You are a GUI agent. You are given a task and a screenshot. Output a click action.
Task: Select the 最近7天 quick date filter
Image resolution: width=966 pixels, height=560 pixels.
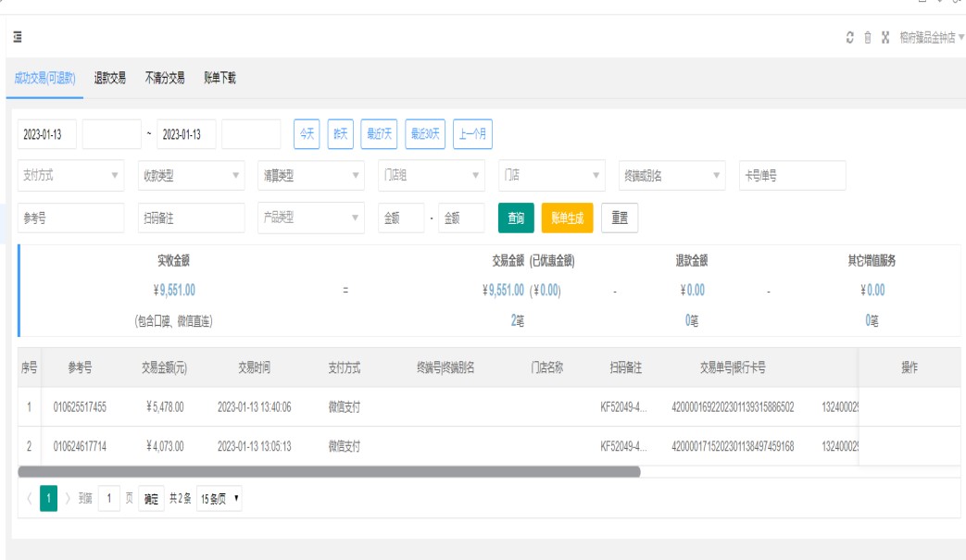[379, 134]
